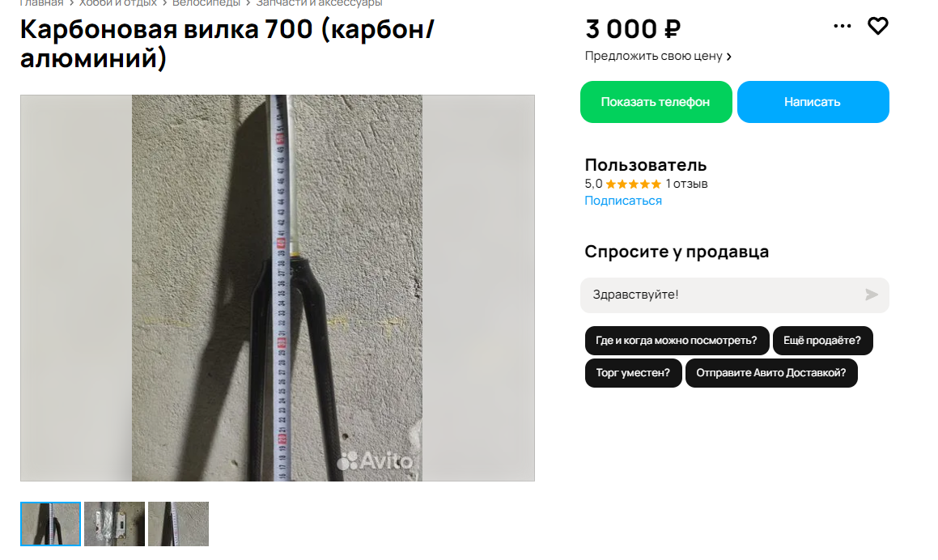The image size is (938, 560).
Task: Select the second photo thumbnail
Action: click(x=114, y=524)
